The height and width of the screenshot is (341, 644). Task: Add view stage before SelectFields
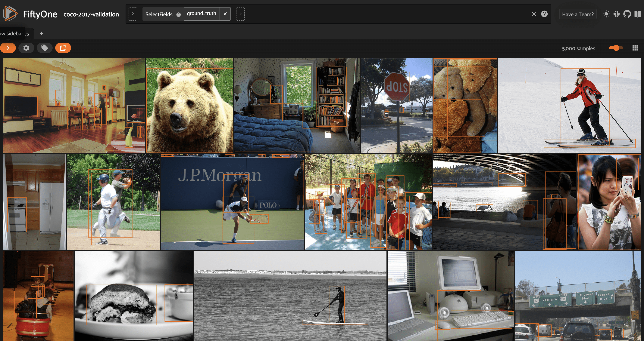[x=133, y=14]
